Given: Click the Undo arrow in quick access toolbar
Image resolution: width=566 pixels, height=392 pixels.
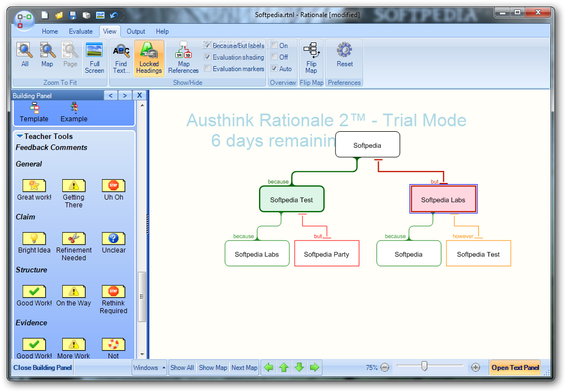Looking at the screenshot, I should tap(114, 15).
